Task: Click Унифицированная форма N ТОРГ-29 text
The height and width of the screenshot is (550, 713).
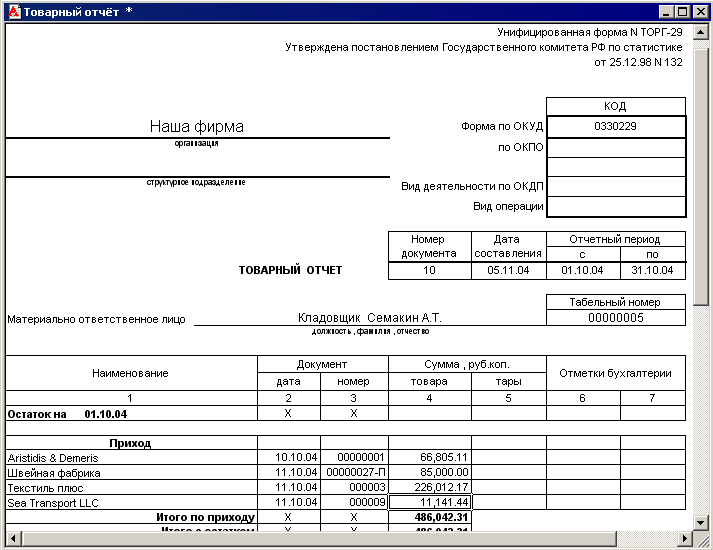Action: tap(590, 32)
